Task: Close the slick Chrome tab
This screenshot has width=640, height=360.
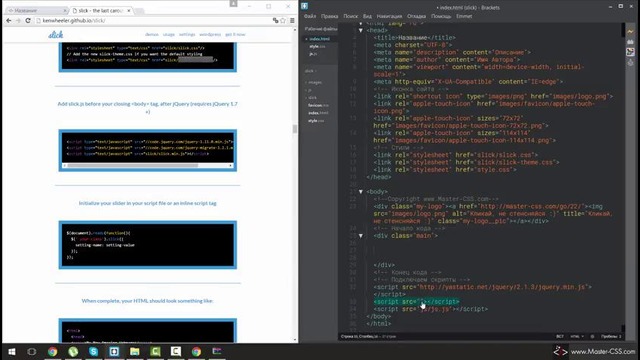Action: point(129,11)
